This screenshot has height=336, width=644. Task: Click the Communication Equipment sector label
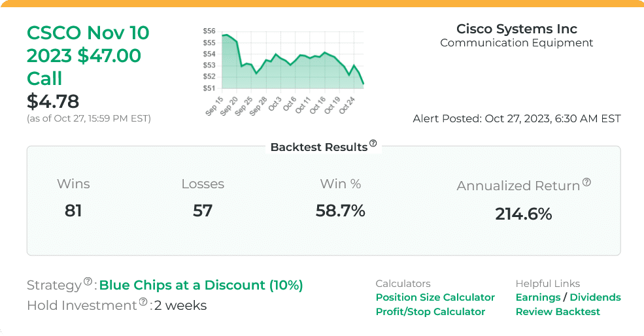pyautogui.click(x=517, y=43)
